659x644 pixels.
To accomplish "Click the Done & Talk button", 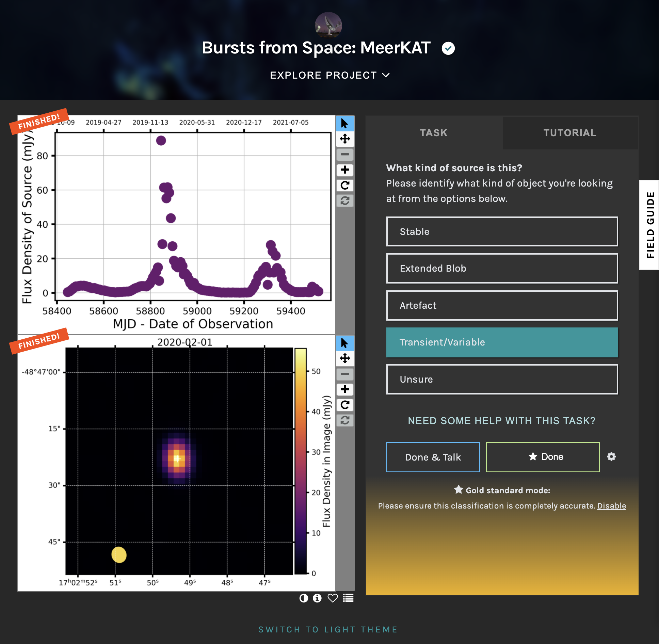I will (x=433, y=457).
